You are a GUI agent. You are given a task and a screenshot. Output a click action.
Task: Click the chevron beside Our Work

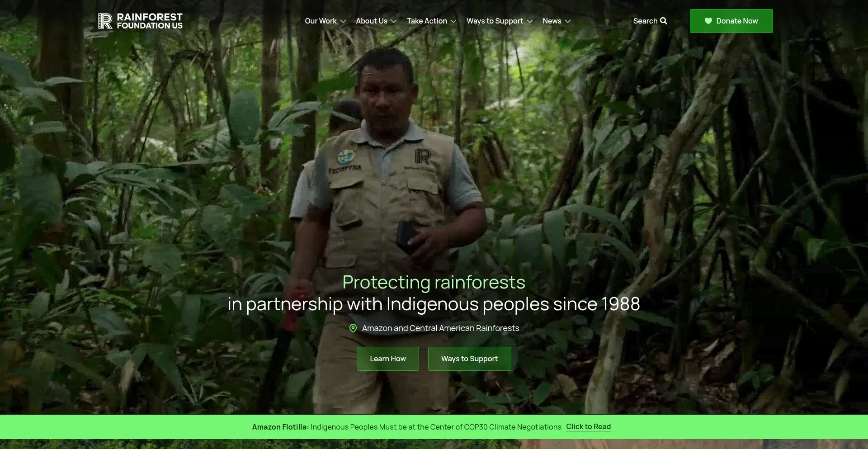[x=343, y=21]
